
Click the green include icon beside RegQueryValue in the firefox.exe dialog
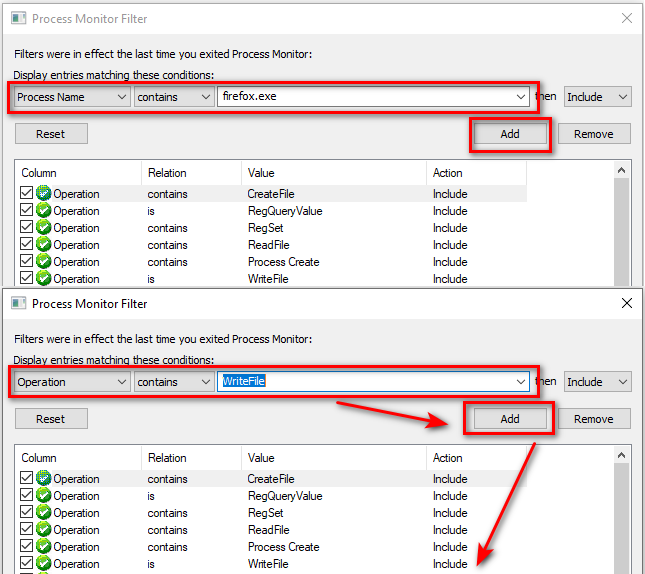pyautogui.click(x=43, y=211)
